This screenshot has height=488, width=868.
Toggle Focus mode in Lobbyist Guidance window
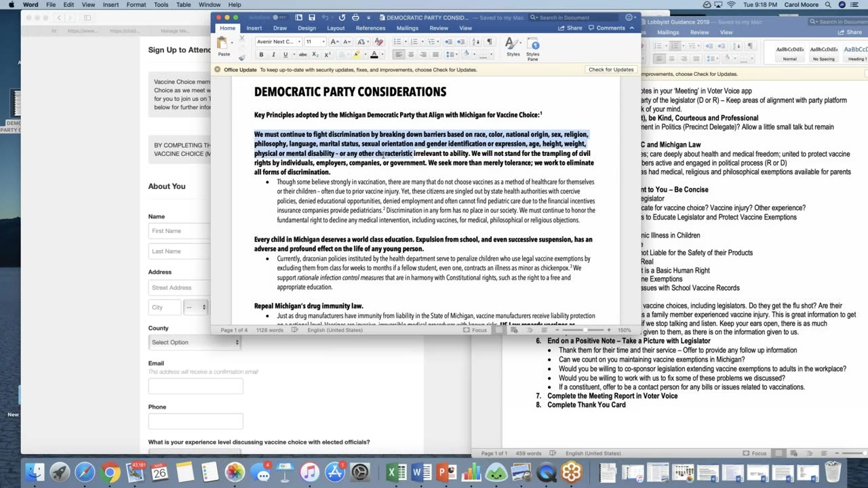755,453
